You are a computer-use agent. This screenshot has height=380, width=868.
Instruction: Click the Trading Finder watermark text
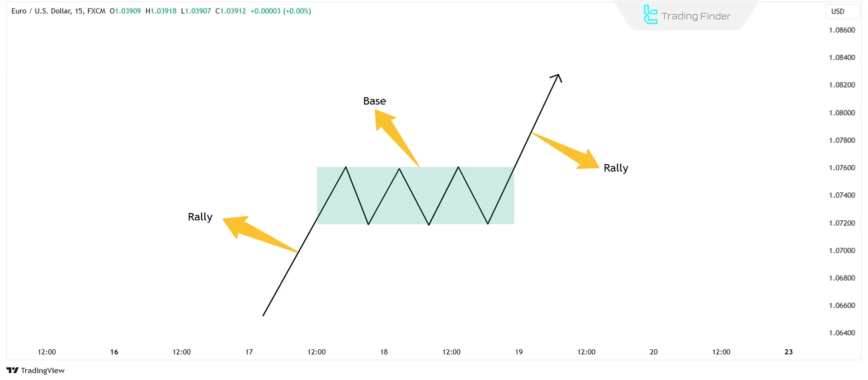696,16
